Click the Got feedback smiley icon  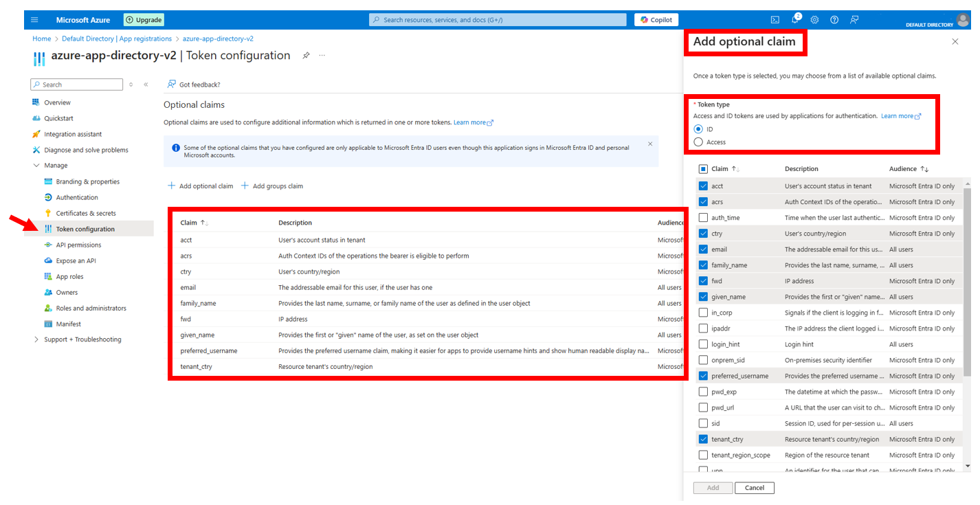[x=170, y=84]
